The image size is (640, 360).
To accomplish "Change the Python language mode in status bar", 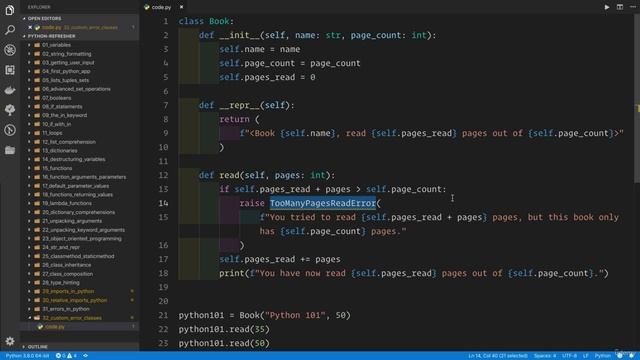I will tap(602, 356).
